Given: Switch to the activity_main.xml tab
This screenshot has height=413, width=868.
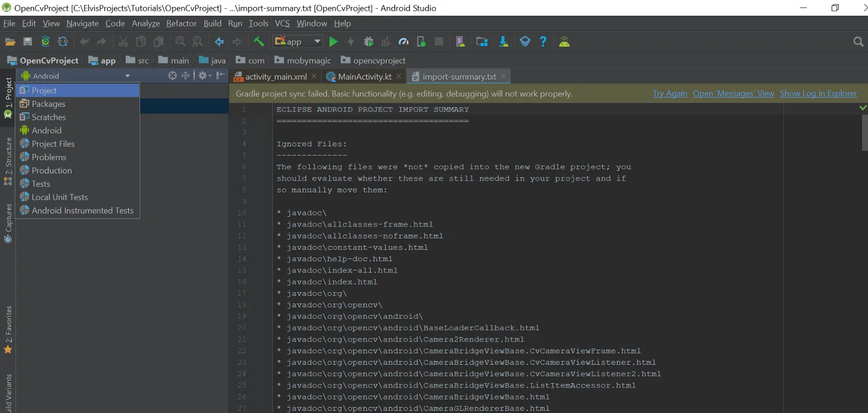Looking at the screenshot, I should click(276, 76).
